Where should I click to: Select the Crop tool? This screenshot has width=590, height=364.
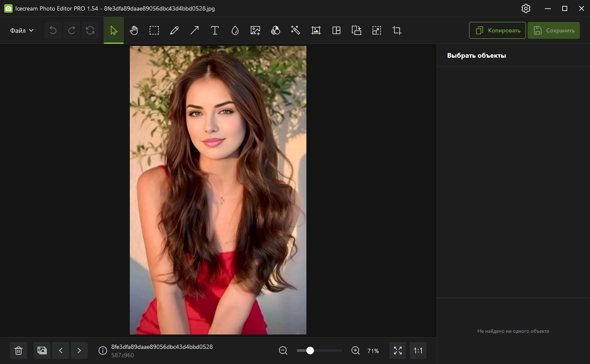click(397, 30)
